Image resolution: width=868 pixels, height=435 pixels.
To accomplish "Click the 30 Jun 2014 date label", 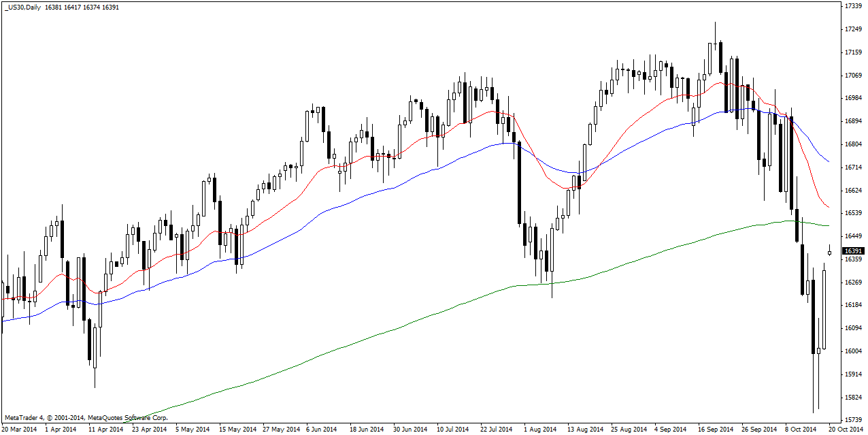I will (x=409, y=430).
